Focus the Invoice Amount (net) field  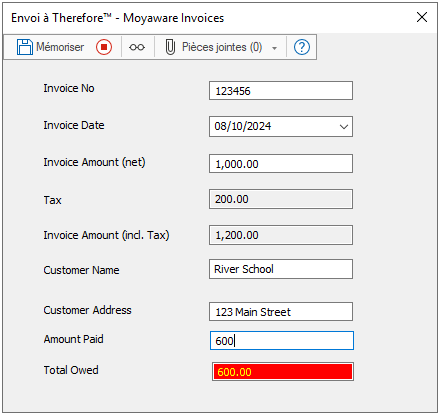(x=281, y=163)
